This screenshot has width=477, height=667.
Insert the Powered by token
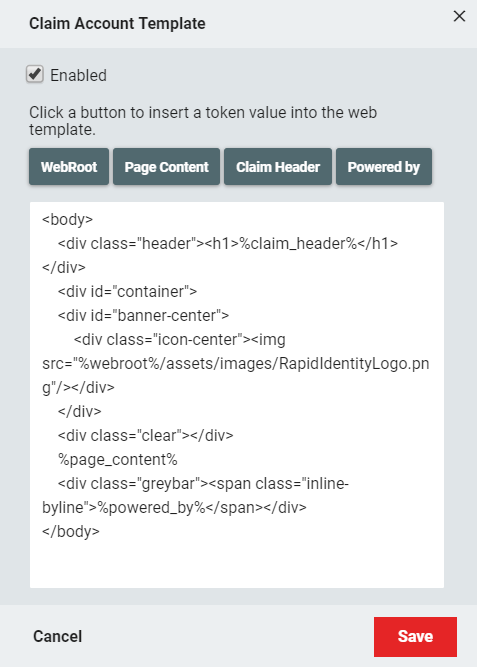[x=384, y=167]
